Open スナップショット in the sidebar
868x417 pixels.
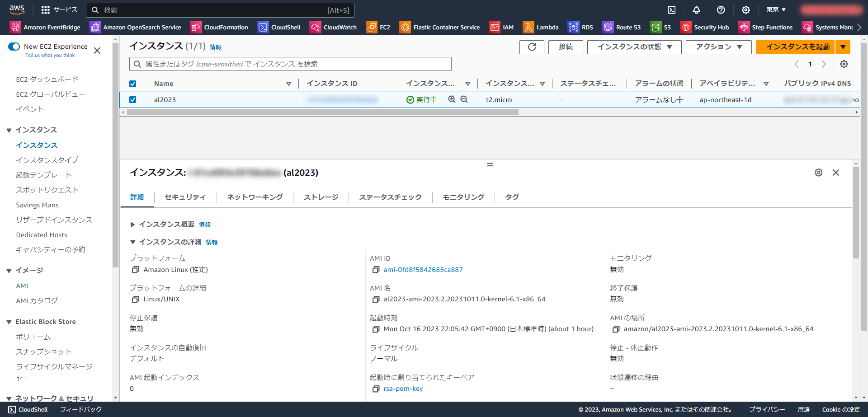click(x=44, y=351)
